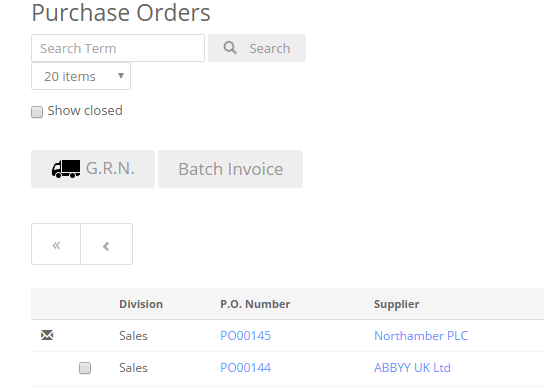Open G.R.N. via the truck icon

click(66, 169)
